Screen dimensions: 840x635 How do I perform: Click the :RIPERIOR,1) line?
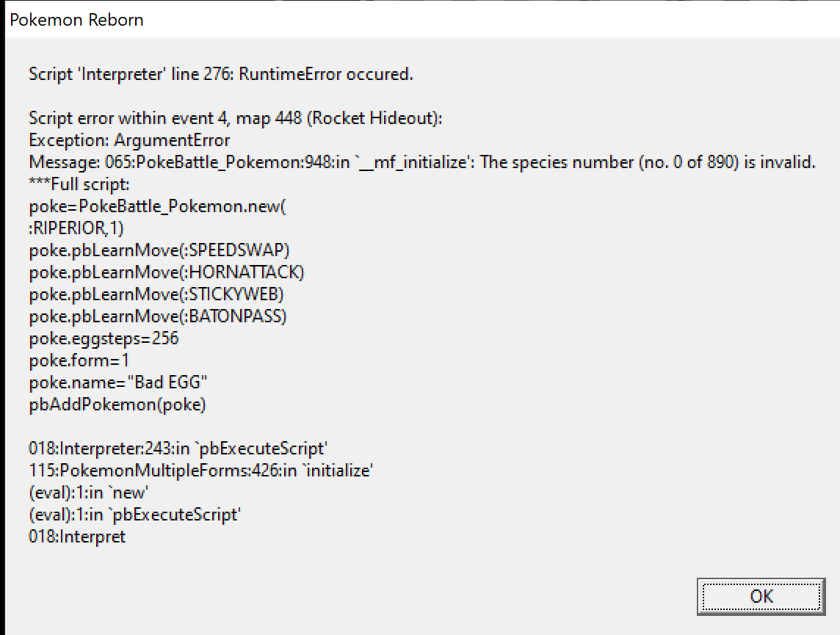tap(76, 228)
